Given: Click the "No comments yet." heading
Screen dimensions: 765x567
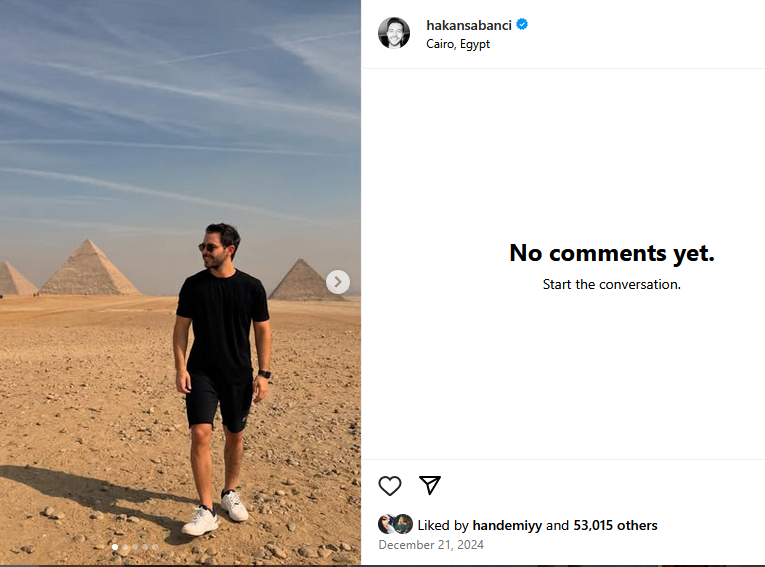Looking at the screenshot, I should click(x=611, y=253).
